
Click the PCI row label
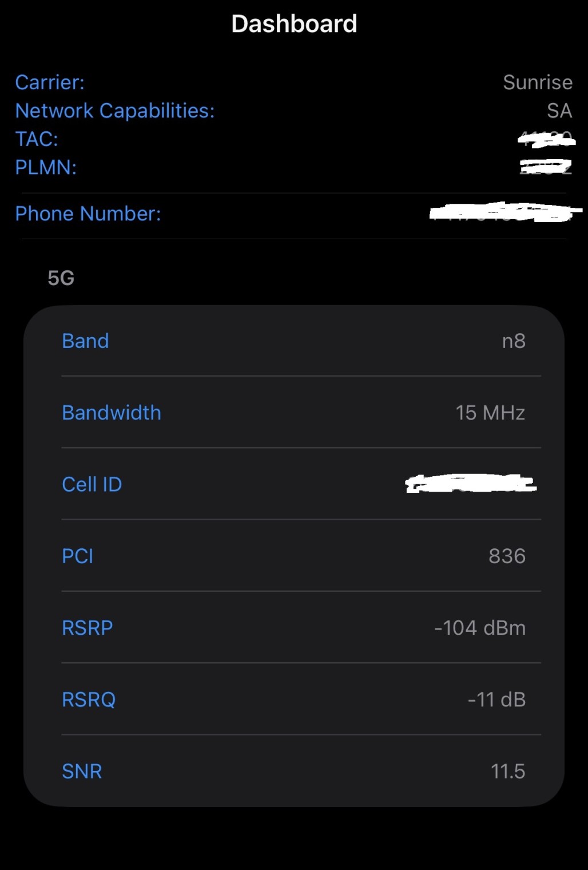[x=78, y=556]
